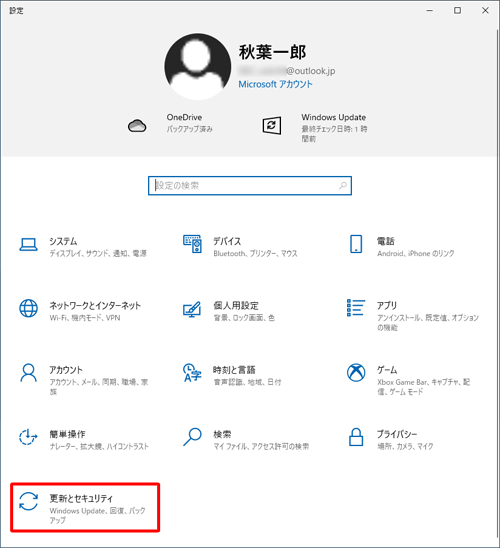Image resolution: width=500 pixels, height=548 pixels.
Task: Click 'Wi-Fi、機内モード、VPN' description text
Action: [x=85, y=318]
